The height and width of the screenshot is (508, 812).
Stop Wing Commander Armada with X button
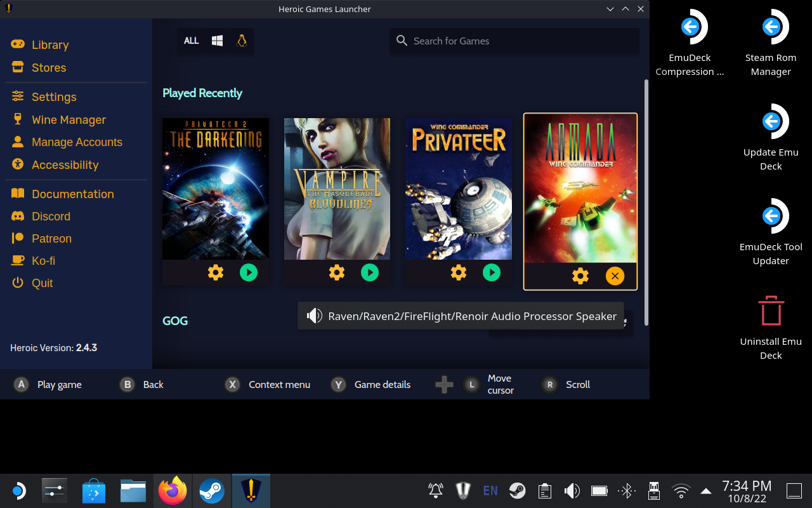[x=615, y=276]
